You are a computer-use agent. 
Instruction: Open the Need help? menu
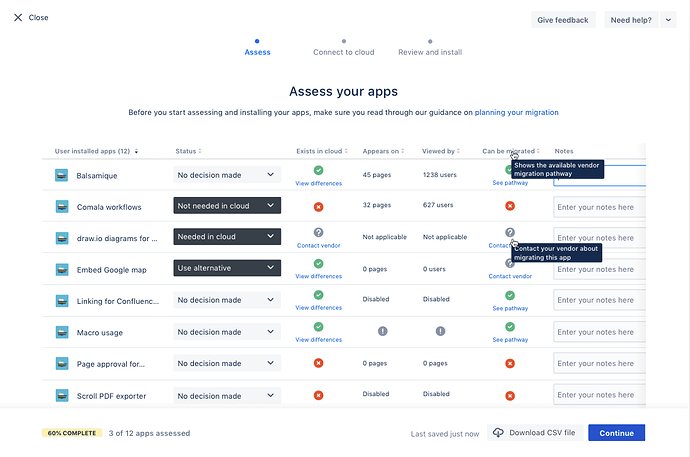[630, 20]
